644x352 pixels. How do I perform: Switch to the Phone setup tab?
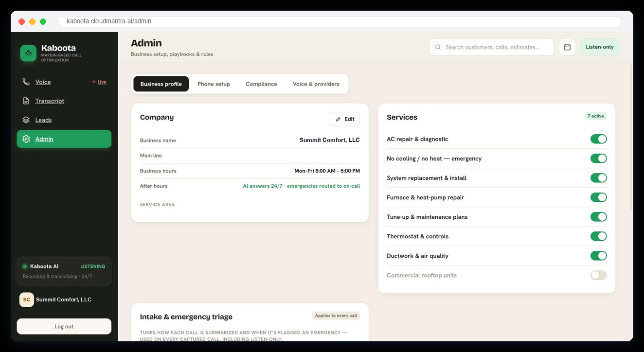click(x=214, y=84)
